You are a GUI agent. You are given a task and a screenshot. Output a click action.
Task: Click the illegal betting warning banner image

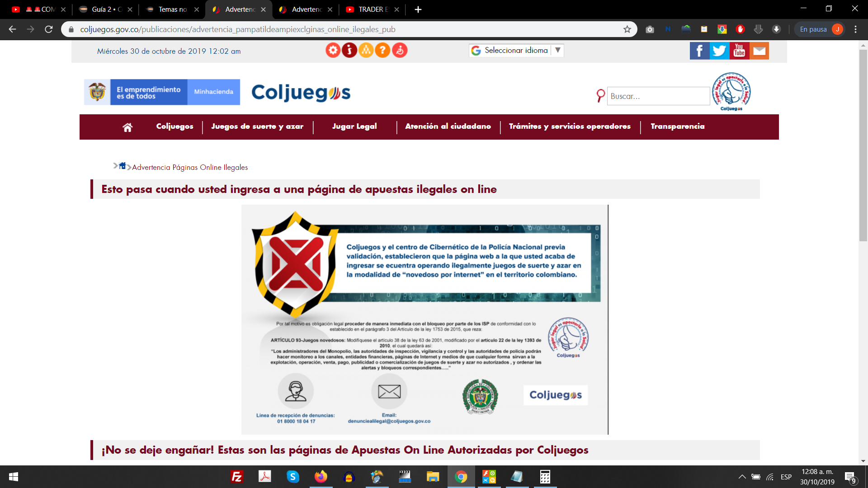(425, 319)
